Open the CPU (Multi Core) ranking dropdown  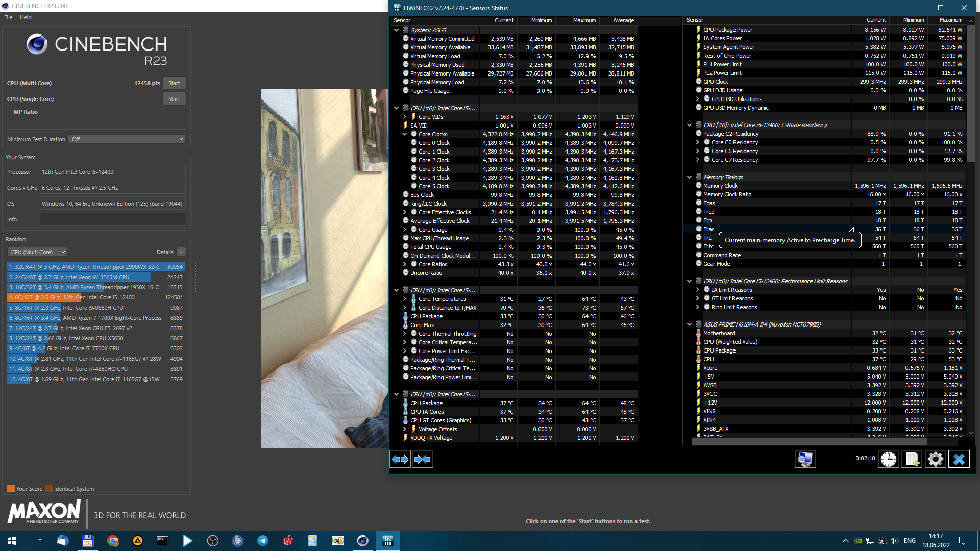coord(38,252)
